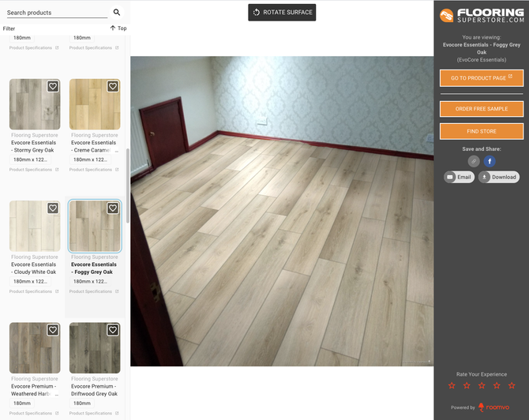Toggle heart on Cloudy White Oak
The image size is (529, 420).
[53, 208]
